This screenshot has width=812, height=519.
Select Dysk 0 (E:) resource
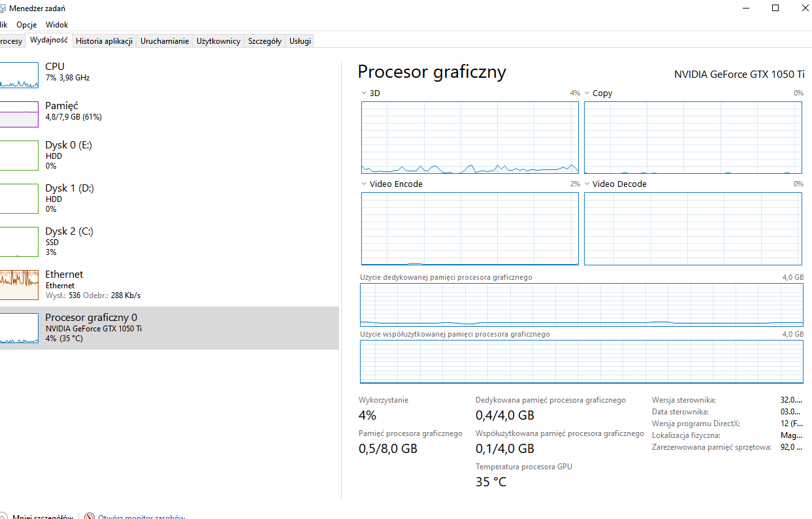(x=169, y=155)
